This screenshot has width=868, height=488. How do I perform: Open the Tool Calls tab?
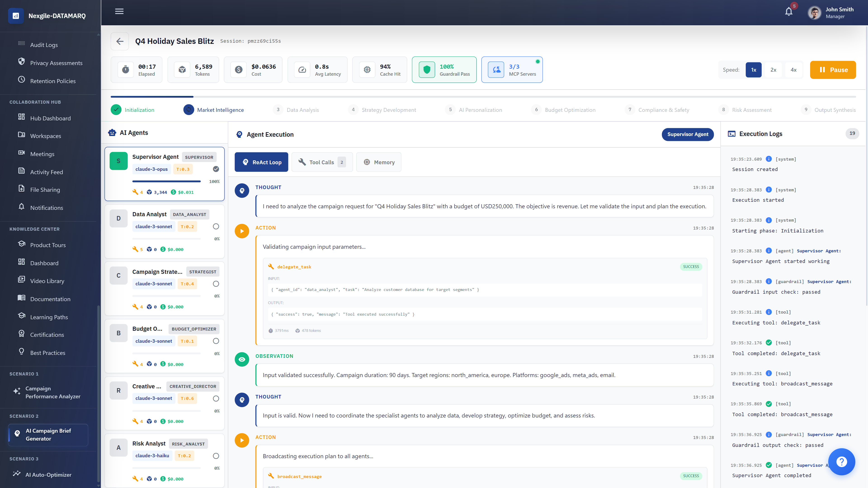click(x=322, y=162)
